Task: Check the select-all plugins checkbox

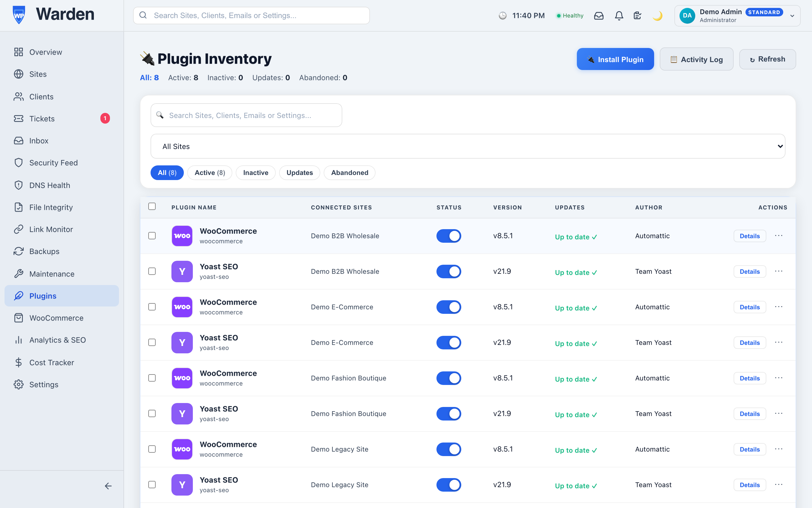Action: tap(152, 207)
